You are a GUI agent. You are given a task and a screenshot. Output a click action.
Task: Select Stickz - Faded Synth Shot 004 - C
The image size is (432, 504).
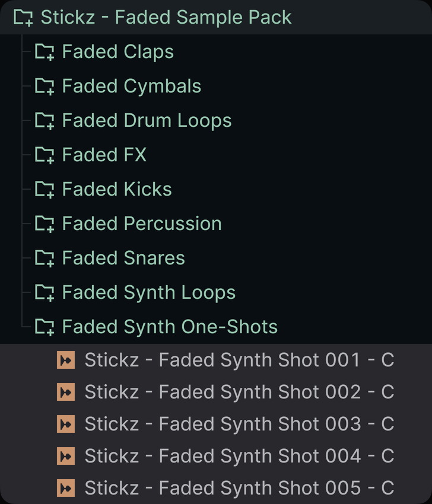239,456
